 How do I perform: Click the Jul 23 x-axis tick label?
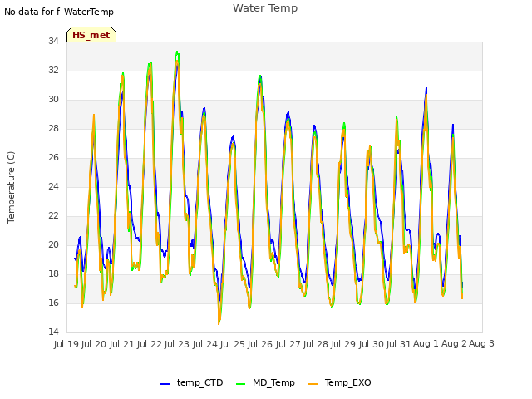tap(177, 344)
